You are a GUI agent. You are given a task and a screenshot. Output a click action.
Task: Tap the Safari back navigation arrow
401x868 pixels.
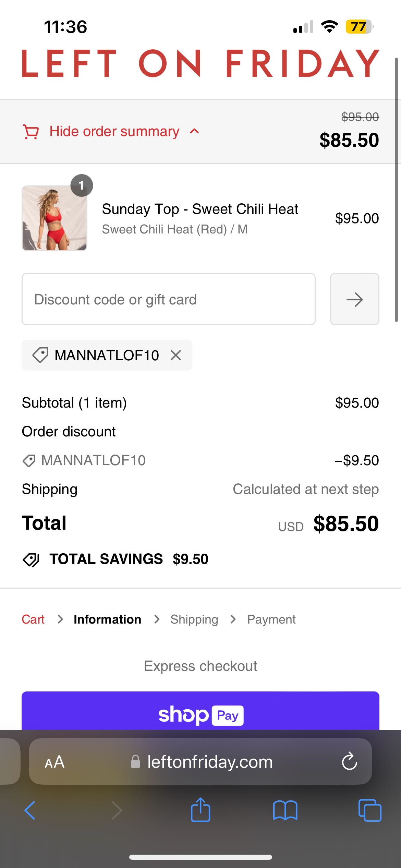[30, 810]
